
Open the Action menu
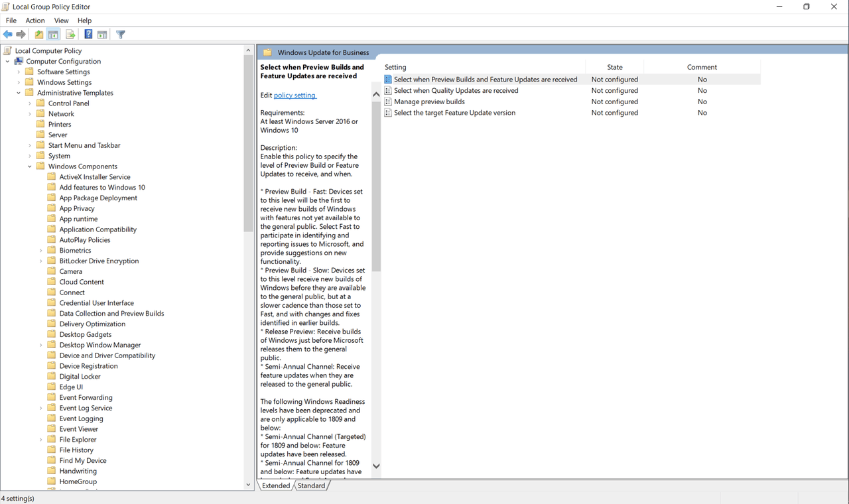tap(35, 21)
